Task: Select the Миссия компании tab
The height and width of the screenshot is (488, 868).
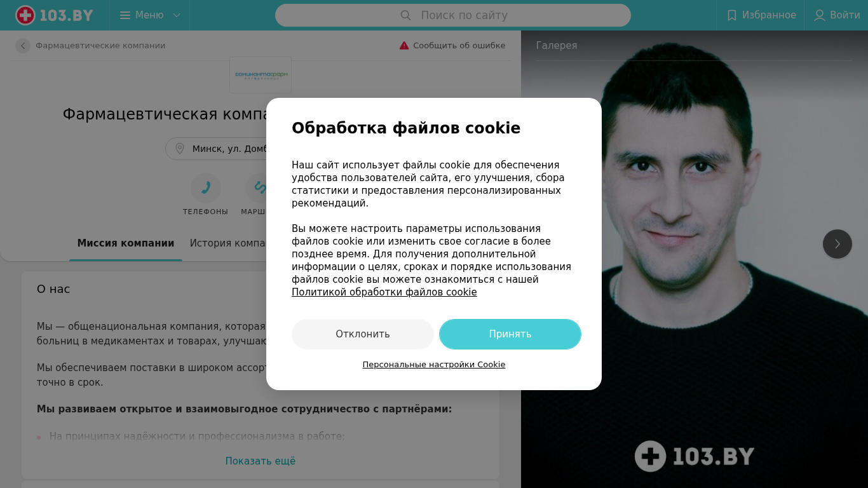Action: (126, 243)
